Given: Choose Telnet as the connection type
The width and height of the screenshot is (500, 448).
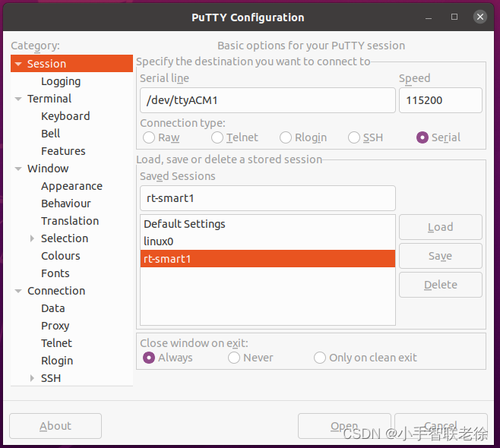Looking at the screenshot, I should point(218,137).
